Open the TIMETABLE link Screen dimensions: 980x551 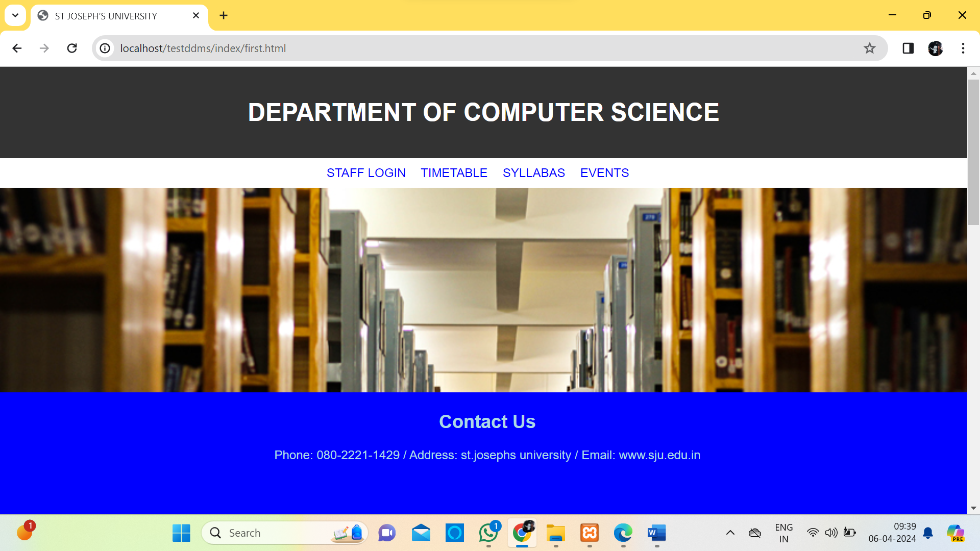click(454, 173)
